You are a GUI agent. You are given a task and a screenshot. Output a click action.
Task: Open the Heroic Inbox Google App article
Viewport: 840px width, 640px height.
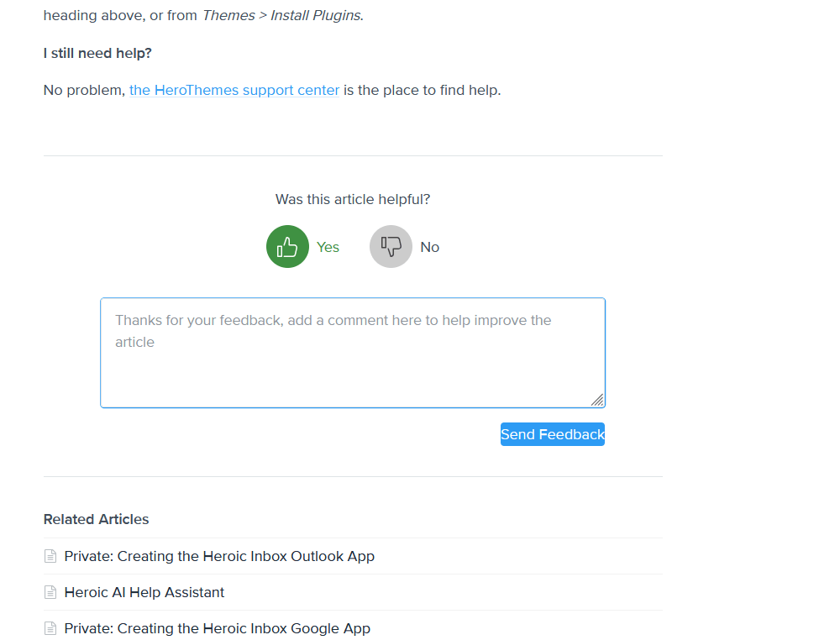point(217,628)
